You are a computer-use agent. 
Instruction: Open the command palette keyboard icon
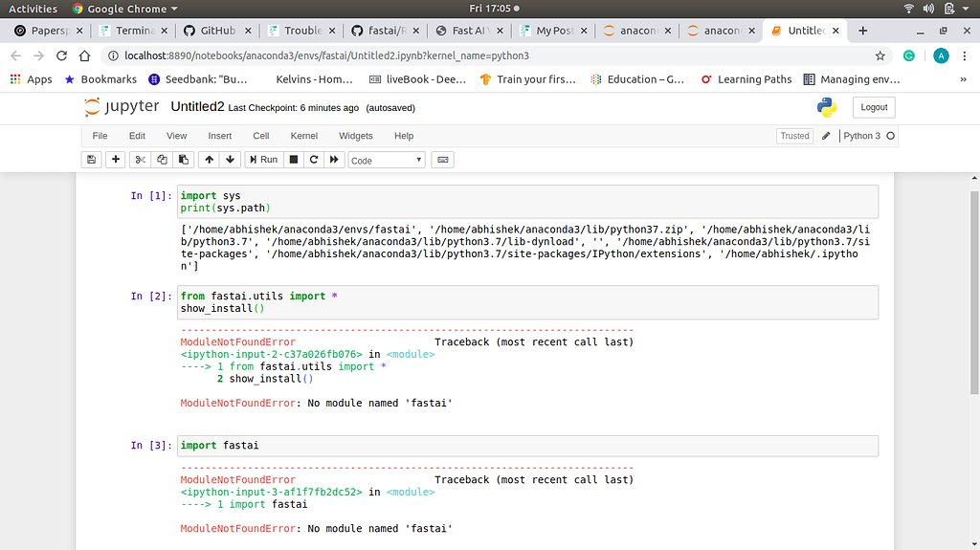coord(442,160)
